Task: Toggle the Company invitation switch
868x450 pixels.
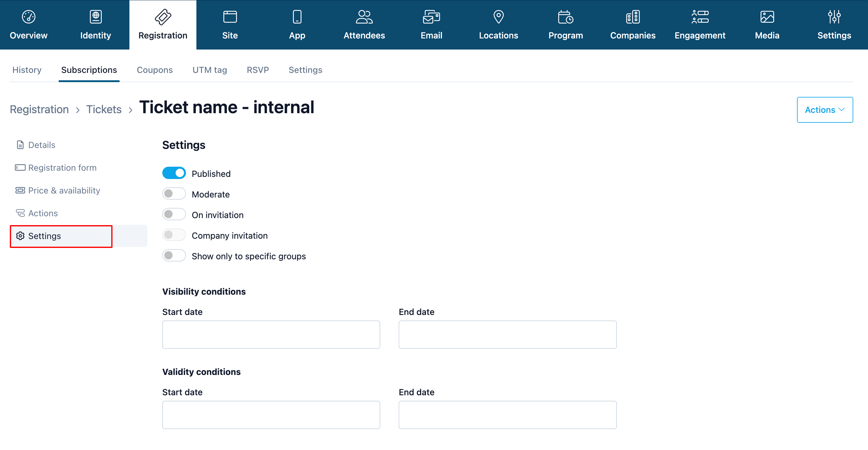Action: click(x=174, y=235)
